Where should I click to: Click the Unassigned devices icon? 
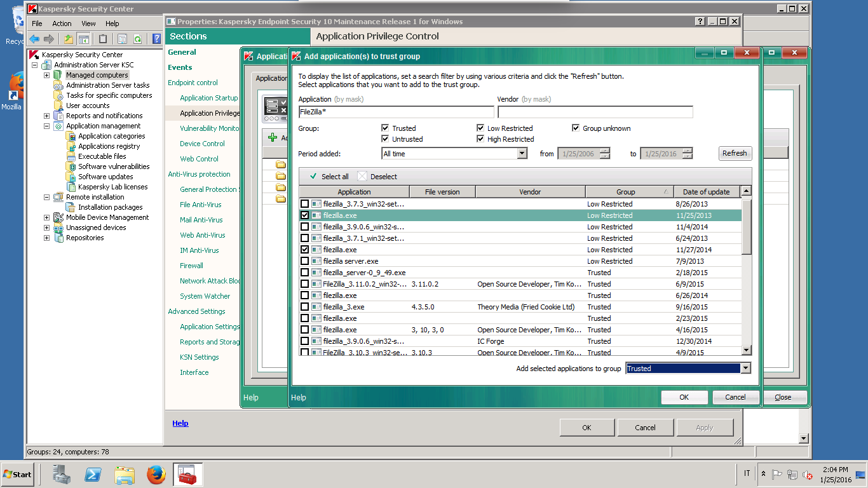[x=58, y=227]
